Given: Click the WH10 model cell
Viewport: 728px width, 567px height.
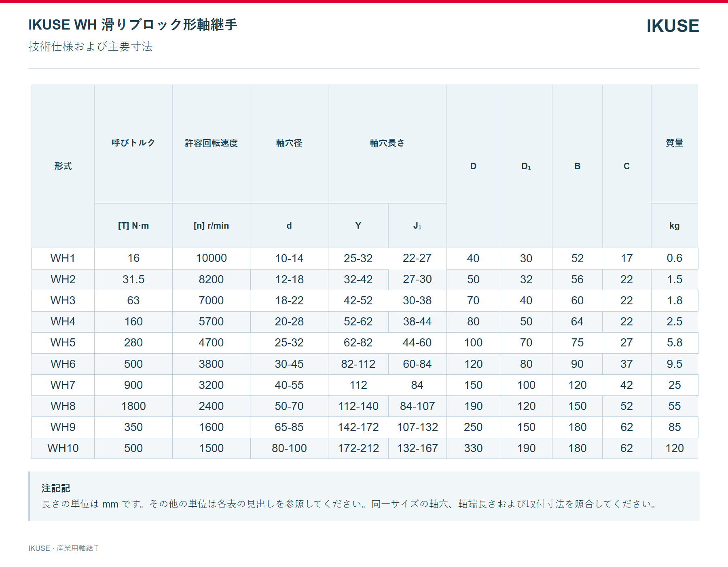Looking at the screenshot, I should click(x=63, y=448).
